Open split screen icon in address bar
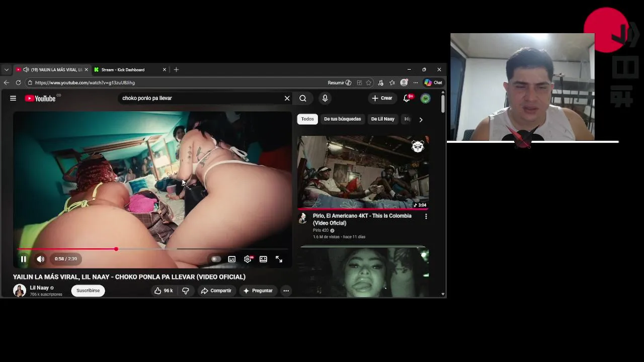 click(359, 82)
